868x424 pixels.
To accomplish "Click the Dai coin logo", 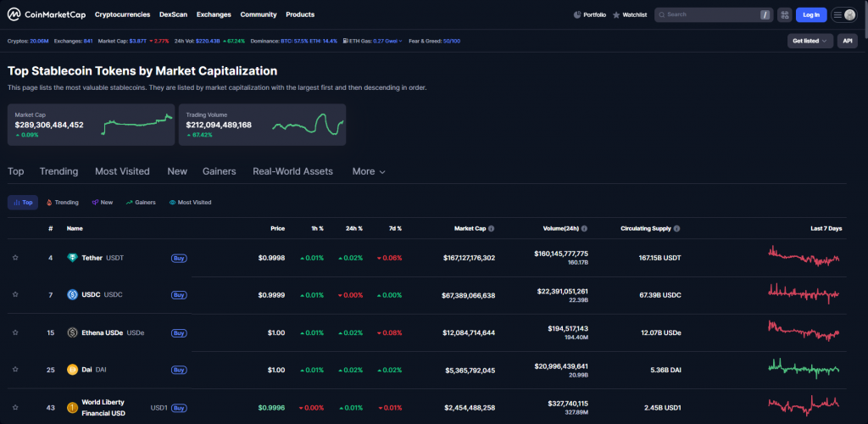I will coord(72,370).
